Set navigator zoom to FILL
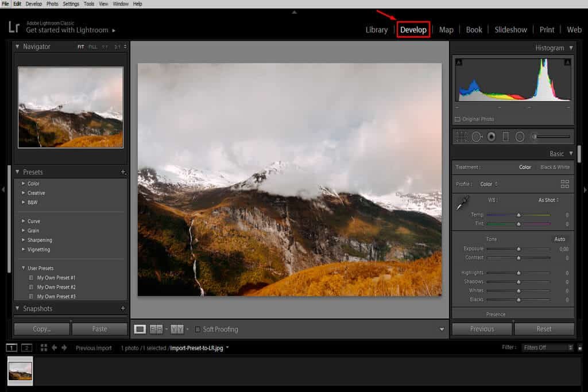The image size is (588, 392). (x=92, y=47)
